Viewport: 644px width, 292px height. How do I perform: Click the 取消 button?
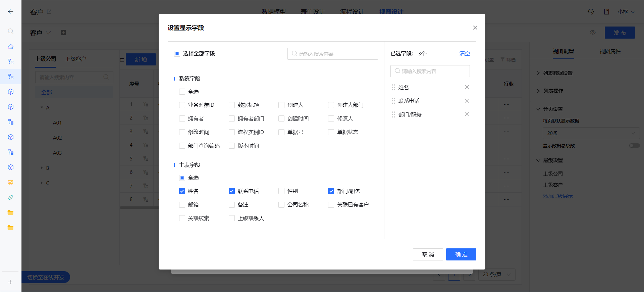pos(428,254)
